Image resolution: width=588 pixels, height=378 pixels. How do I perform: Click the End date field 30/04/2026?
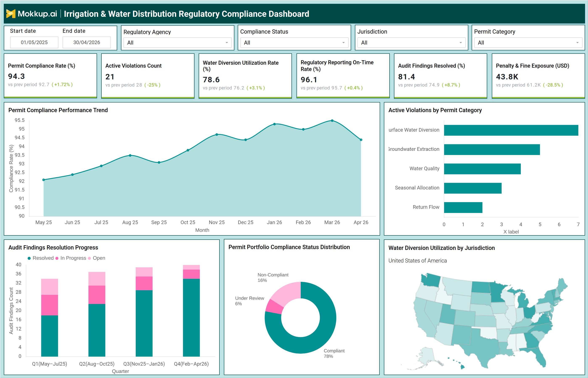pyautogui.click(x=87, y=42)
